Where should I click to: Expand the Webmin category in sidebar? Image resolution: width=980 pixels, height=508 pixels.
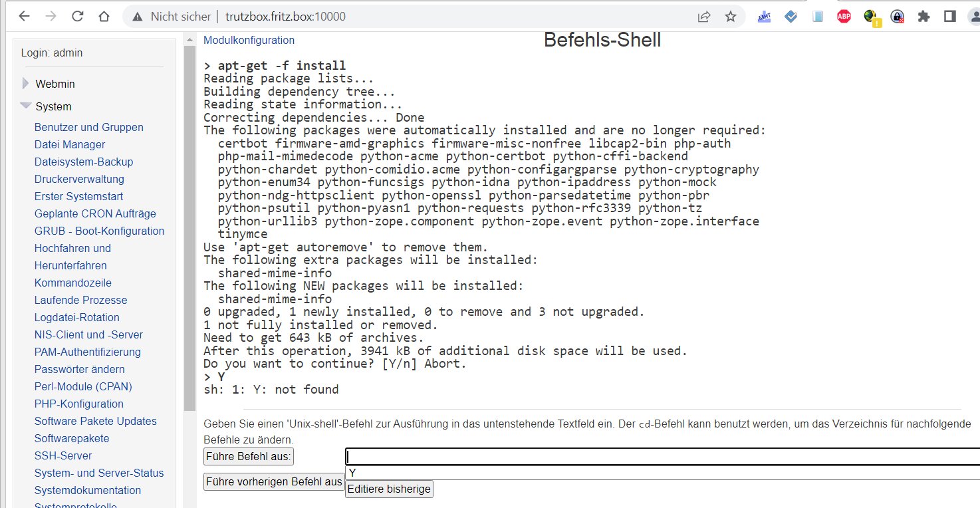(x=26, y=84)
